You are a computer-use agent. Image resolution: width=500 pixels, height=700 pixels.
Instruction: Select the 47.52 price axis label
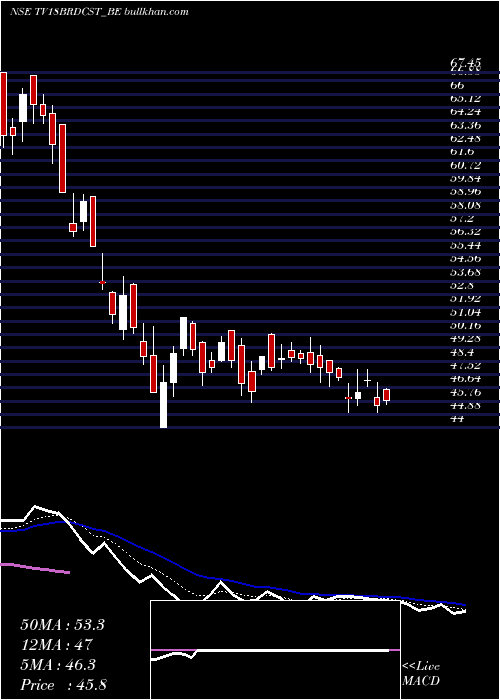click(x=465, y=365)
